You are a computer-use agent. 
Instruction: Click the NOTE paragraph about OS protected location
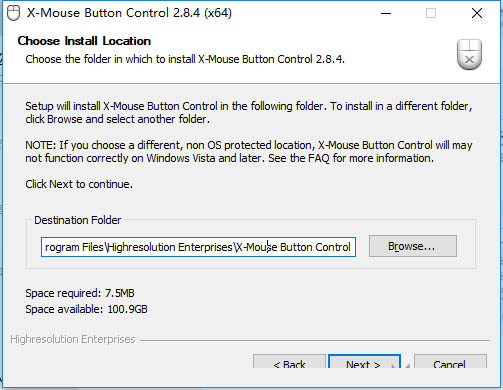click(249, 152)
